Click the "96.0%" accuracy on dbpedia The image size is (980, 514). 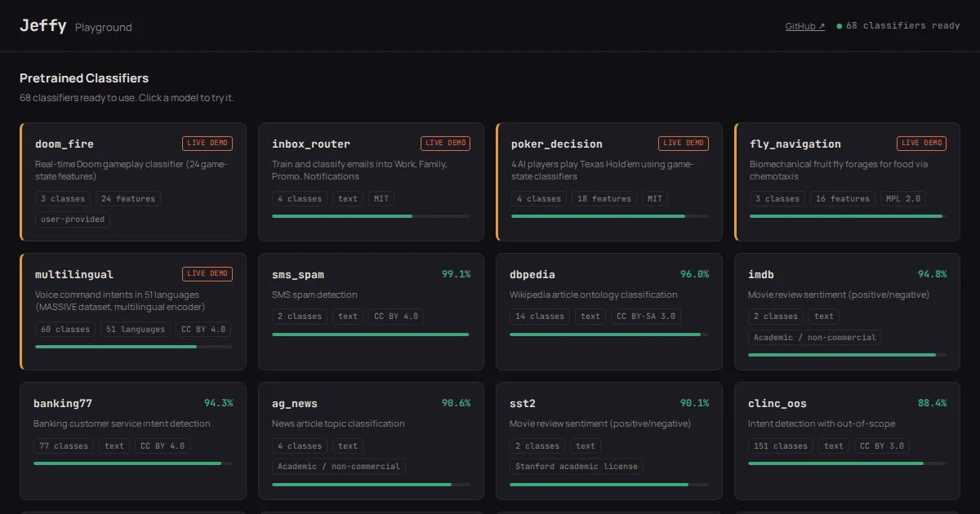[695, 274]
